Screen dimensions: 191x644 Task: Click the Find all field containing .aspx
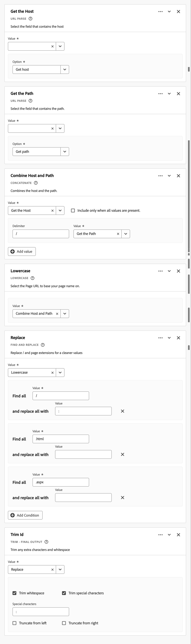[x=61, y=482]
